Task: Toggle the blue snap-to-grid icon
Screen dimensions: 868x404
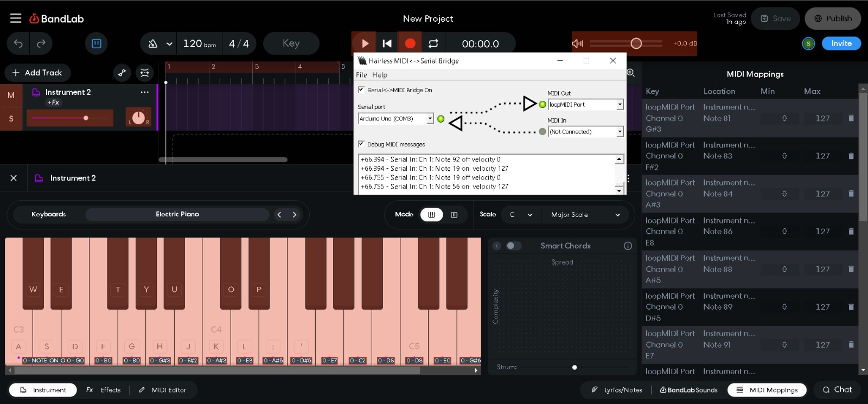Action: [97, 43]
